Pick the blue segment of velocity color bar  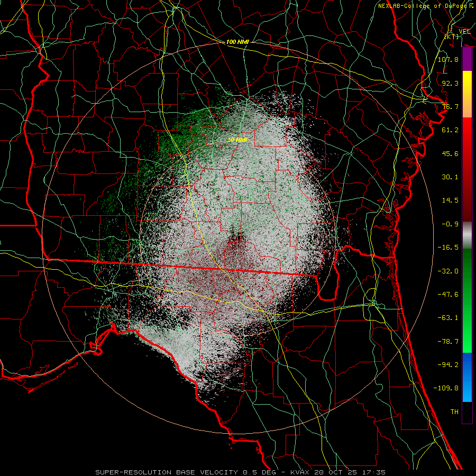pos(467,377)
